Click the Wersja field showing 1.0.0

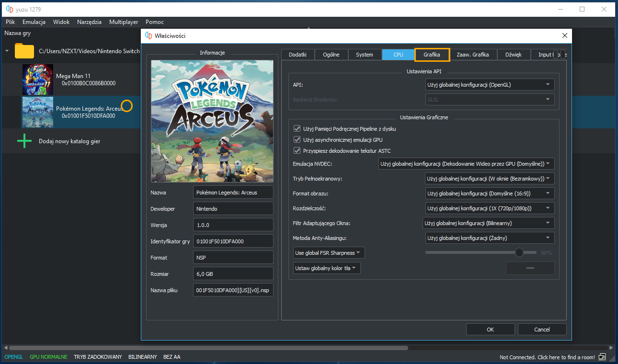tap(233, 225)
